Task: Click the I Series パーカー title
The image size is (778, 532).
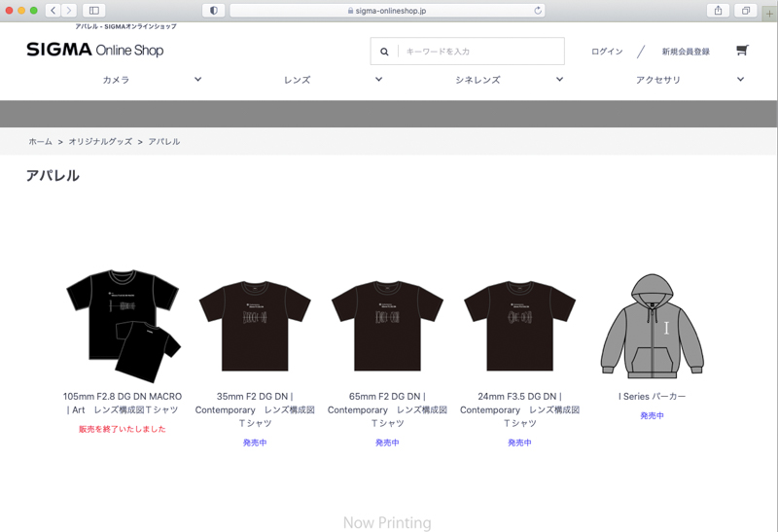Action: tap(652, 397)
